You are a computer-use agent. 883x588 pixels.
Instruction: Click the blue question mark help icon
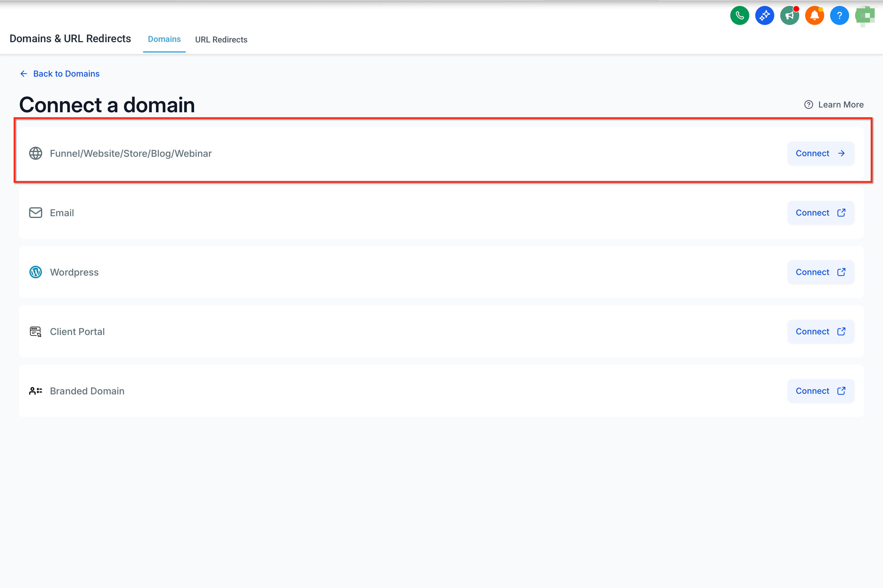[x=839, y=16]
